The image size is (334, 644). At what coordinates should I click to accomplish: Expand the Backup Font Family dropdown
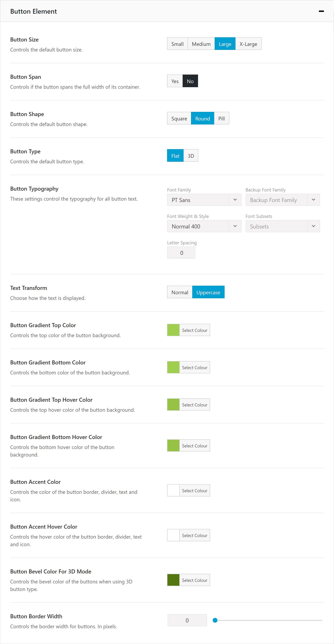(282, 200)
